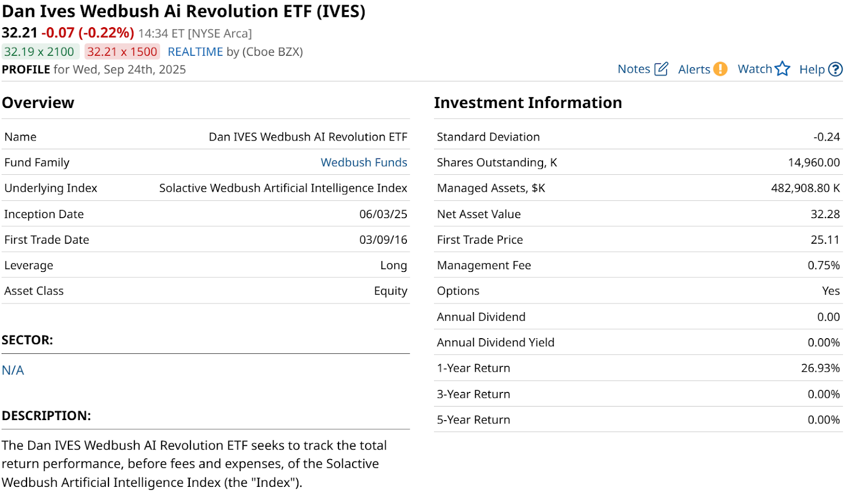Click the Net Asset Value figure 32.28

[825, 214]
